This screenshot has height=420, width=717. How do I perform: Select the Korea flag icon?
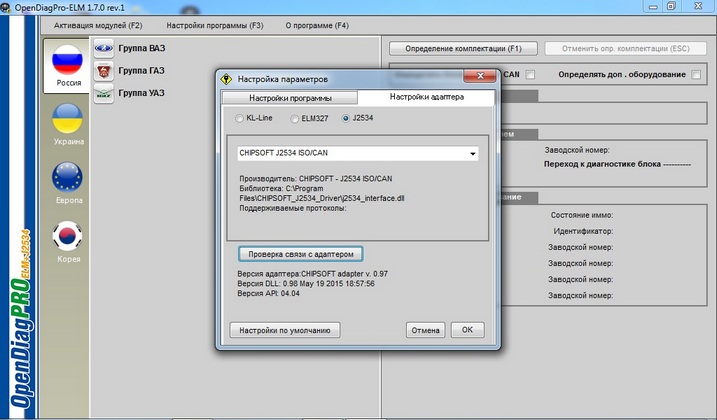pyautogui.click(x=67, y=236)
